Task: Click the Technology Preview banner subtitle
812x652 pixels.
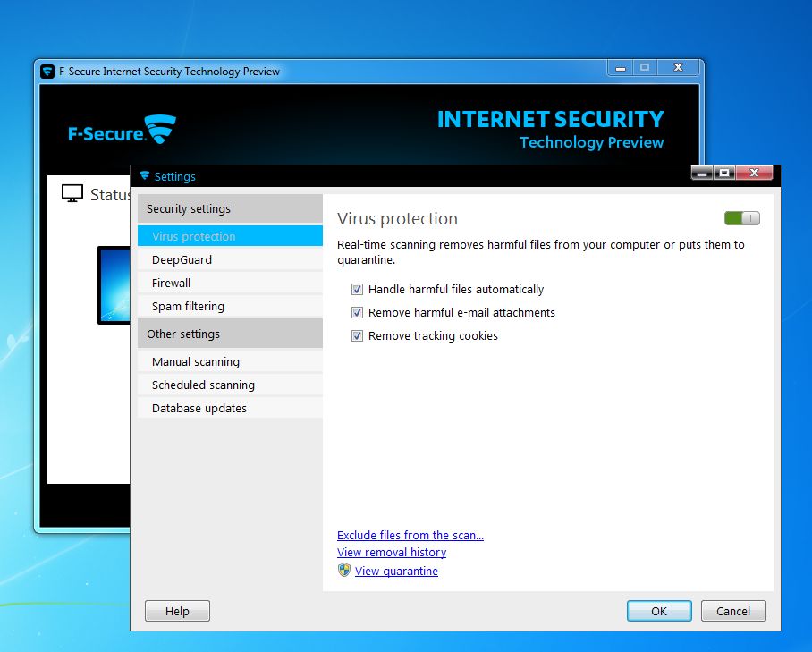Action: (592, 142)
